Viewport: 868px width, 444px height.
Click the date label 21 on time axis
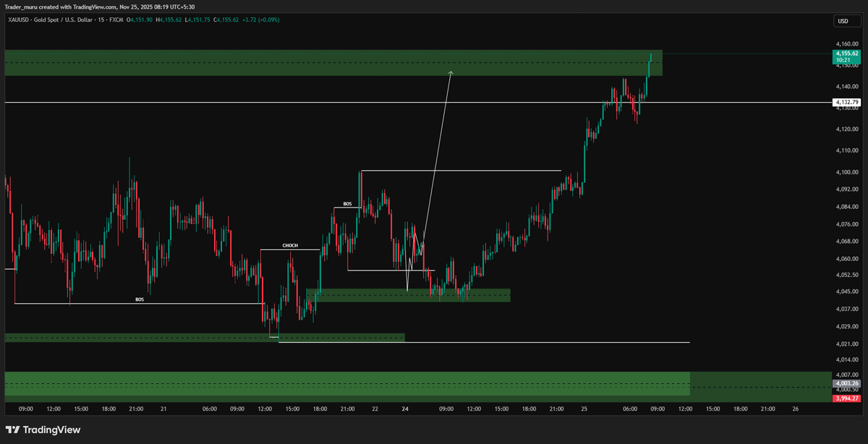[163, 409]
